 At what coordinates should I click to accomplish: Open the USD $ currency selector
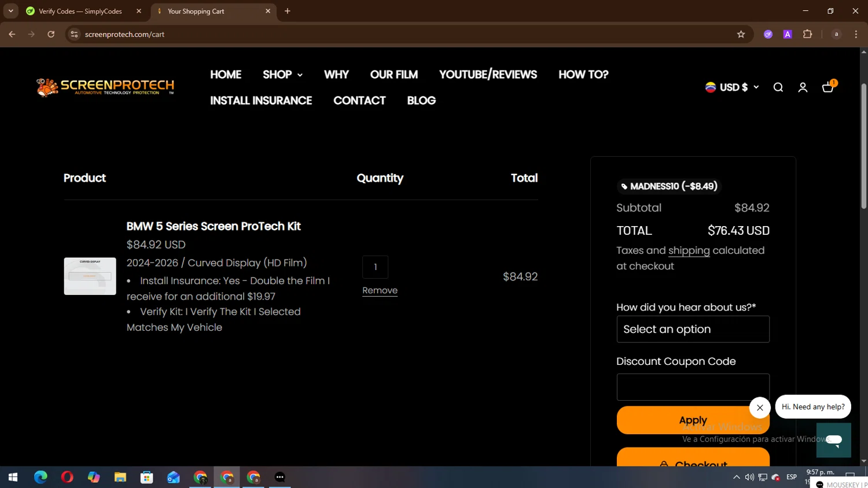coord(732,87)
